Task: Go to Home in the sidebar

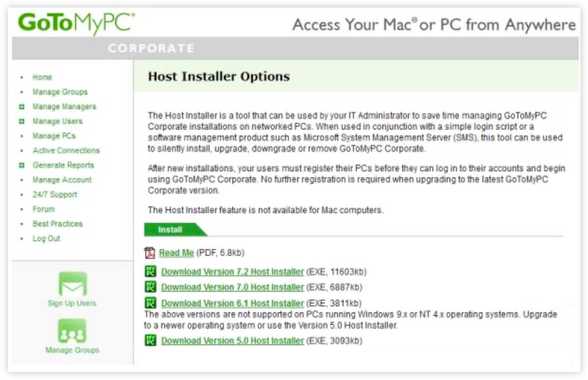Action: [42, 77]
